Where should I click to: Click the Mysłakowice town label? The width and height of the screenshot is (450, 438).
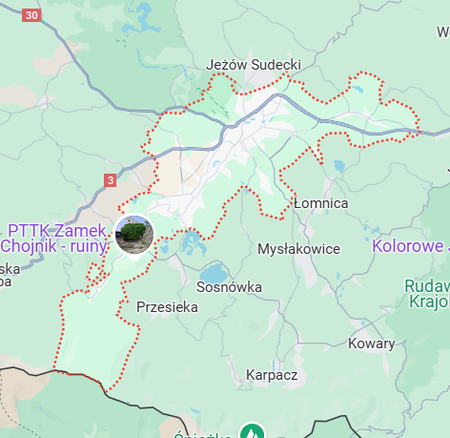tap(299, 249)
